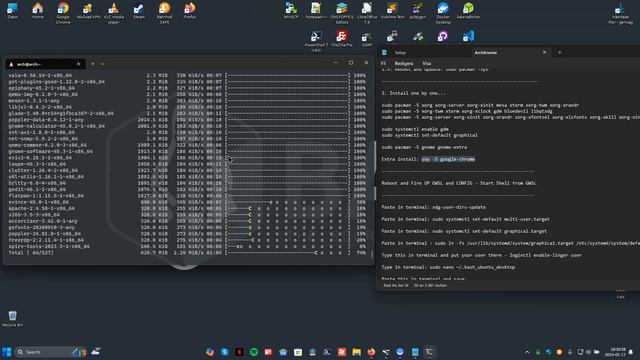The height and width of the screenshot is (360, 640).
Task: Open the Visa menu in Notepad
Action: [427, 63]
